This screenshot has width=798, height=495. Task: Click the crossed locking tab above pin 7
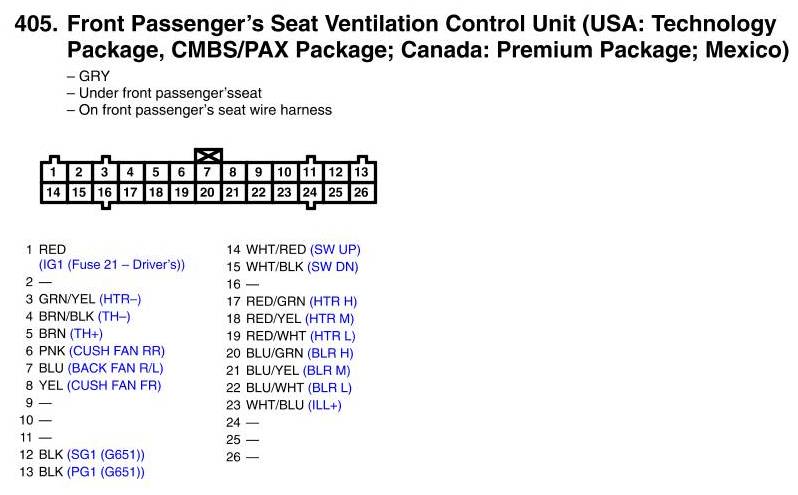(x=207, y=156)
